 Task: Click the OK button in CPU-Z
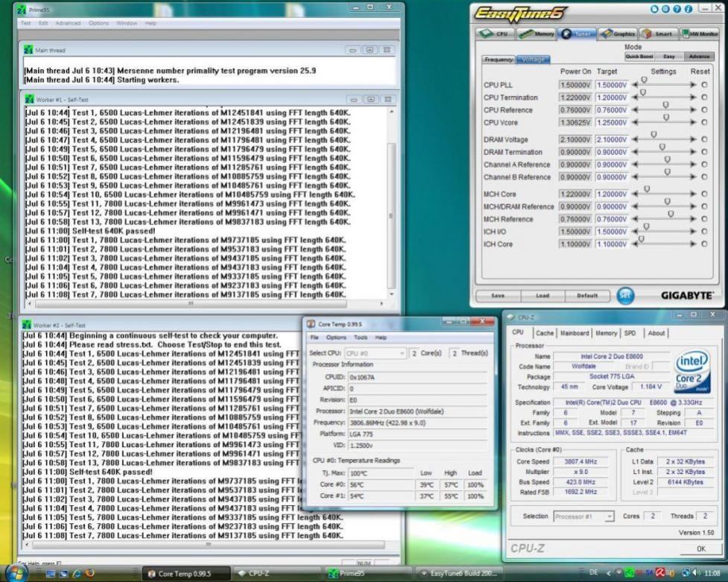pyautogui.click(x=700, y=548)
